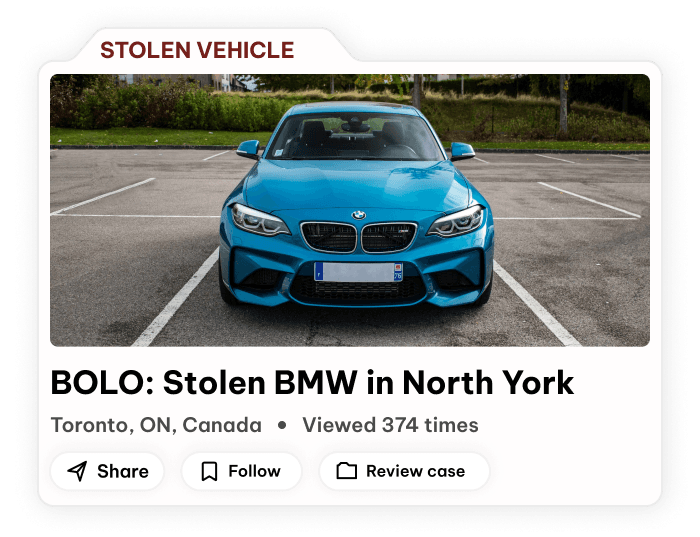Open the blue BMW photo
This screenshot has width=700, height=537.
pos(350,210)
